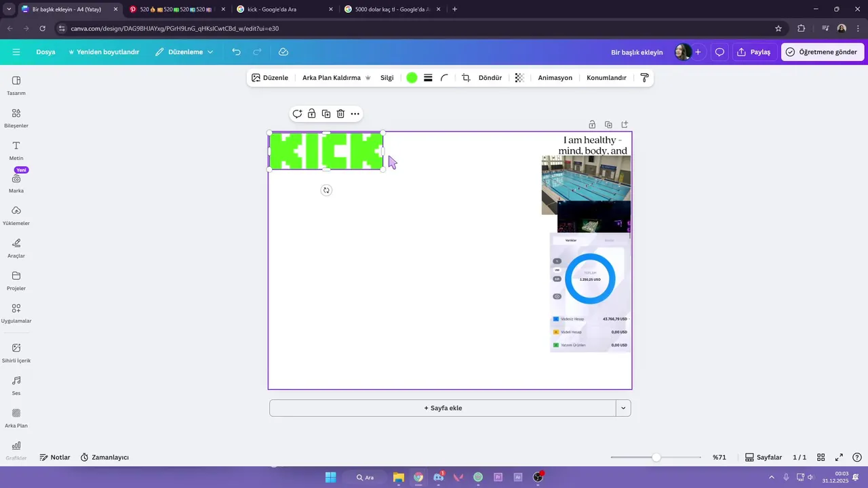Open the user profile avatar
This screenshot has height=488, width=868.
(x=682, y=52)
